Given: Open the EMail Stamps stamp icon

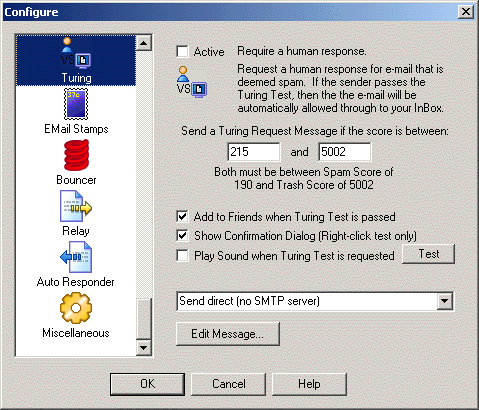Looking at the screenshot, I should (x=76, y=104).
